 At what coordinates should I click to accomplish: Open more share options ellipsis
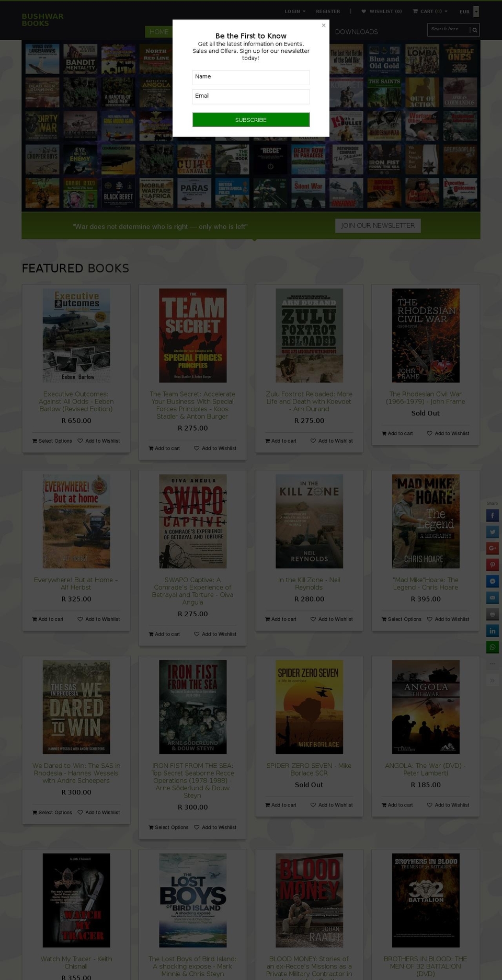click(493, 664)
